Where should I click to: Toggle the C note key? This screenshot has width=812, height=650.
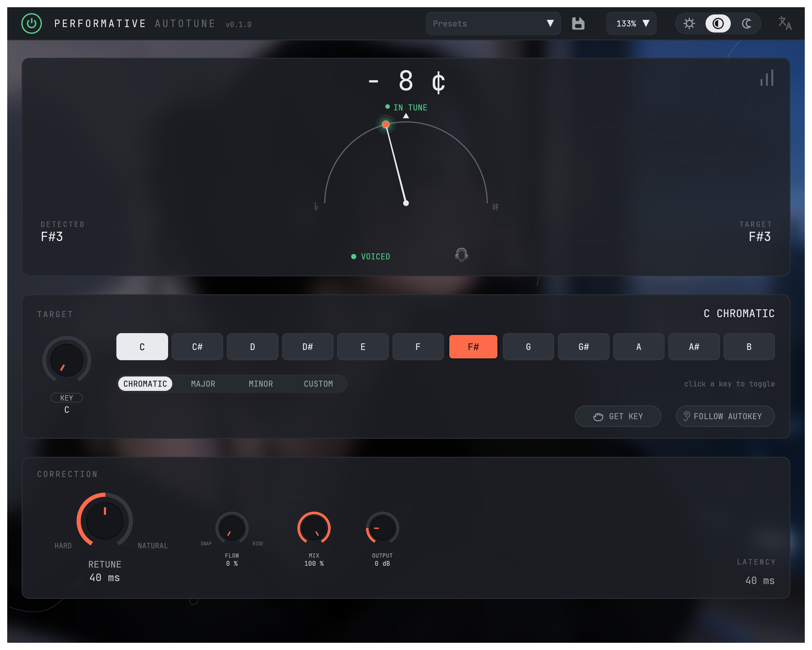(142, 347)
